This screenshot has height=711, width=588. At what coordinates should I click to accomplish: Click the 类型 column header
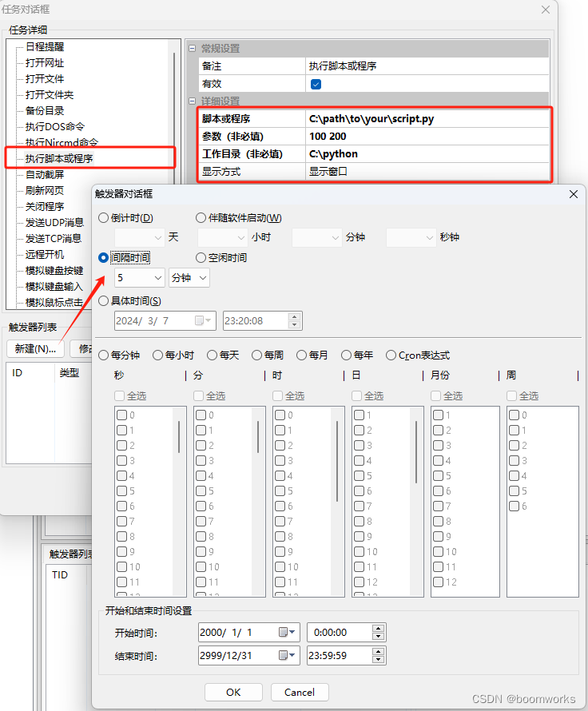click(73, 373)
